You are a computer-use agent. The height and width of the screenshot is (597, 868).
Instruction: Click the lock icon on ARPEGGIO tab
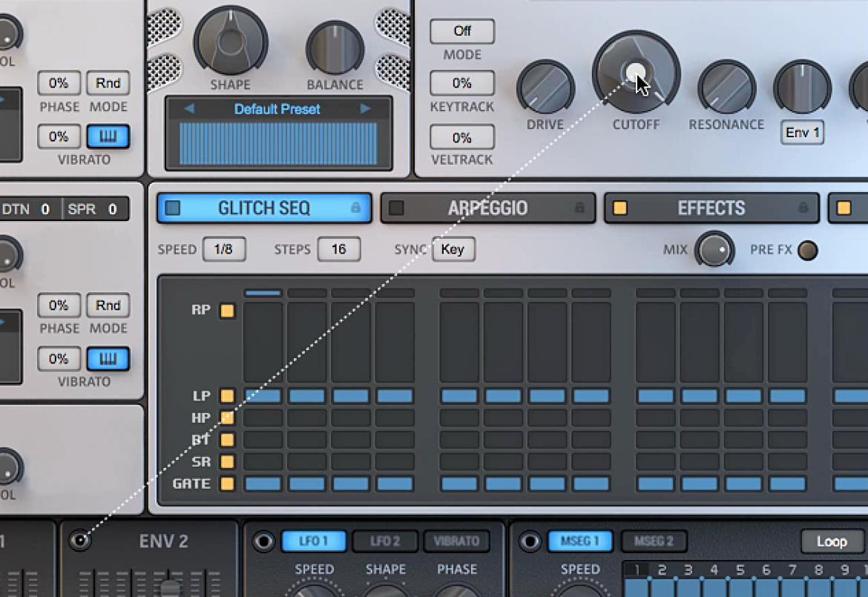579,208
